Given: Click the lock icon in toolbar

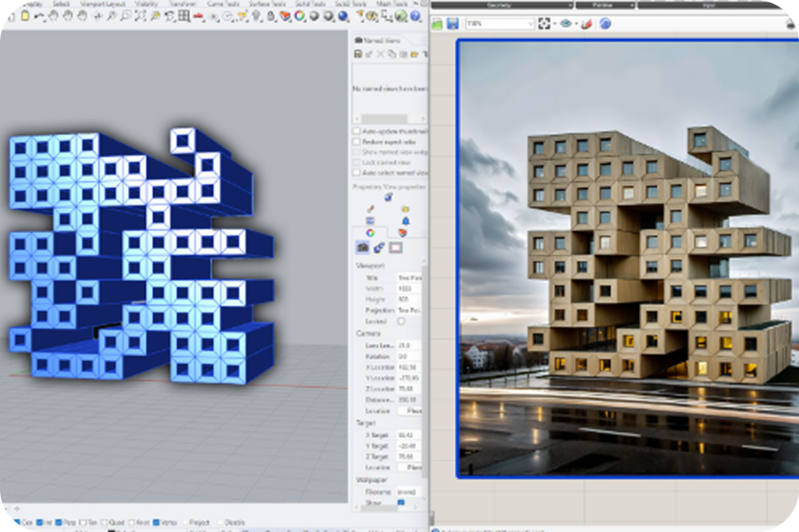Looking at the screenshot, I should coord(271,16).
